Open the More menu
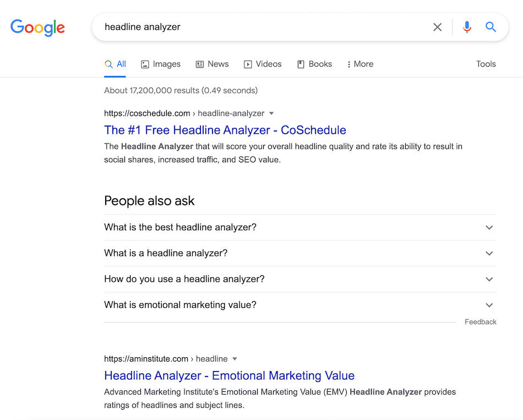This screenshot has height=420, width=523. [360, 64]
